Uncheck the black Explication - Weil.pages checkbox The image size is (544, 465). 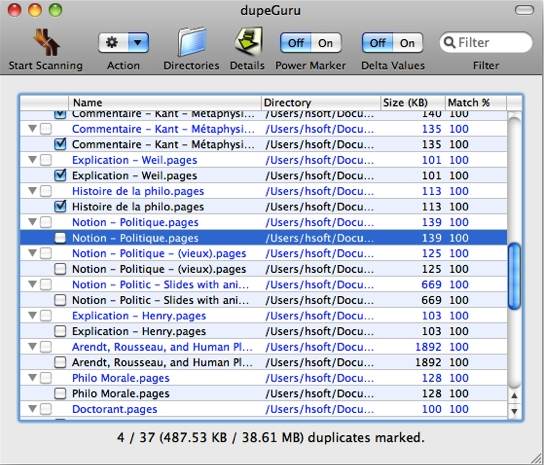(60, 175)
